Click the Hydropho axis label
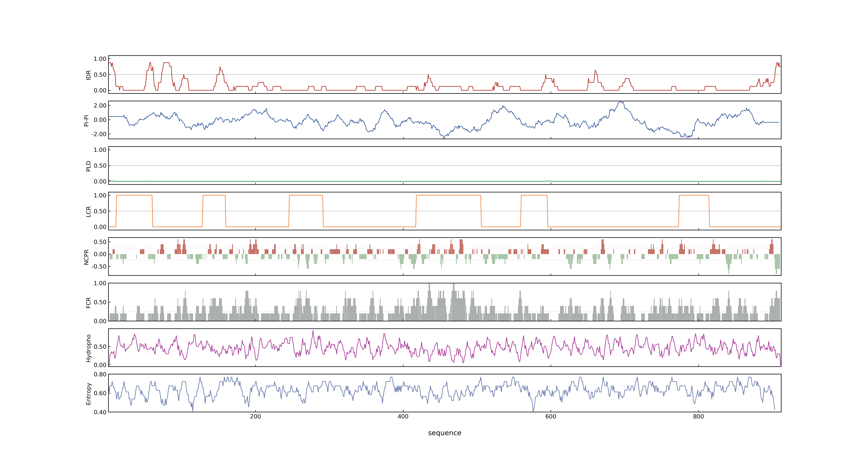868x463 pixels. [89, 348]
